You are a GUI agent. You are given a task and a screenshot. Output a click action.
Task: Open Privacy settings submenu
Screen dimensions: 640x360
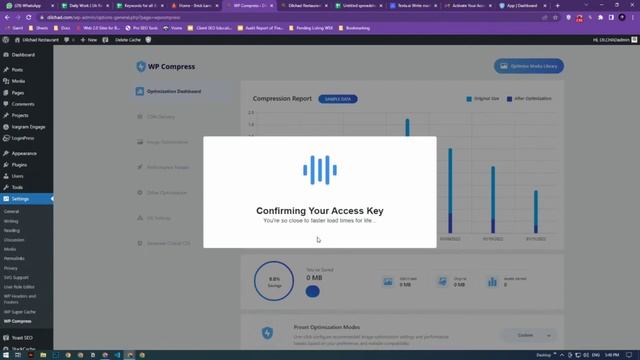click(x=11, y=269)
